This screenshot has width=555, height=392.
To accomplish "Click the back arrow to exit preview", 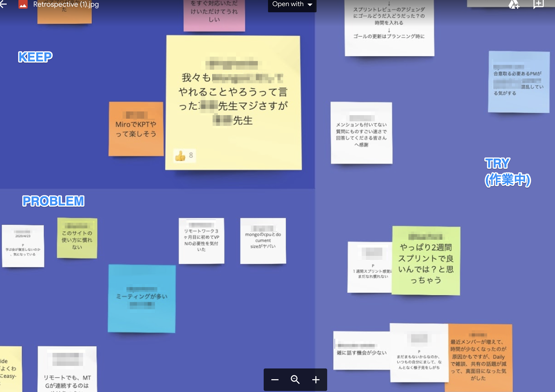I will click(4, 4).
